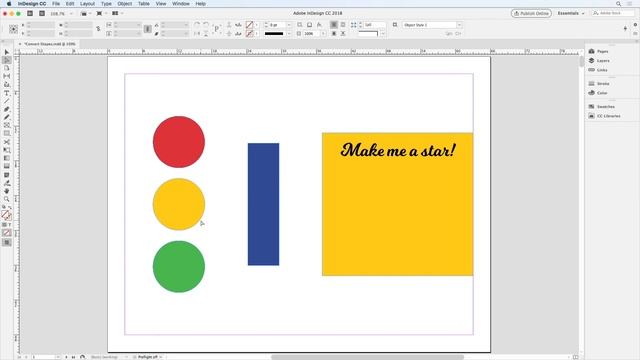Open the Layout menu
Screen dimensions: 640x360
coord(87,4)
